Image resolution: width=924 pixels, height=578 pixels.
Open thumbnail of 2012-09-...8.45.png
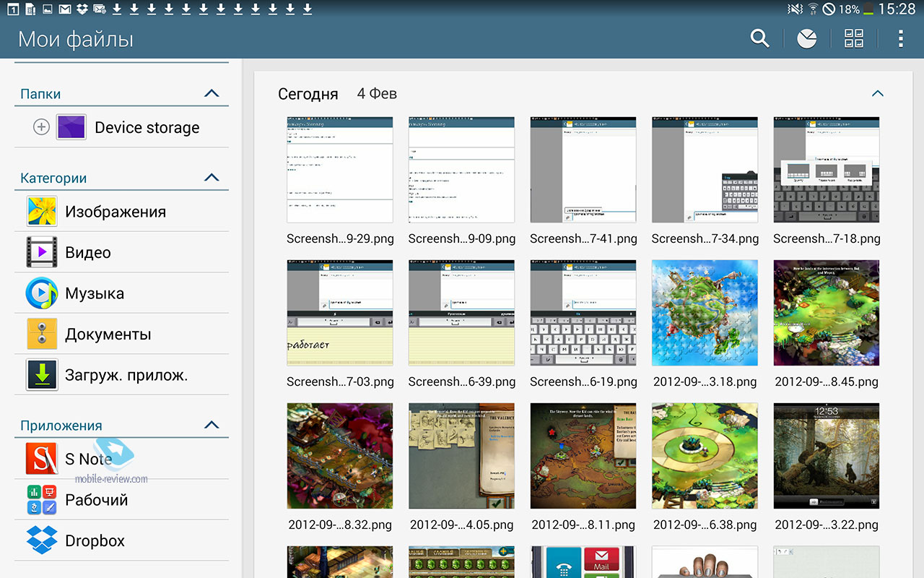pyautogui.click(x=827, y=313)
